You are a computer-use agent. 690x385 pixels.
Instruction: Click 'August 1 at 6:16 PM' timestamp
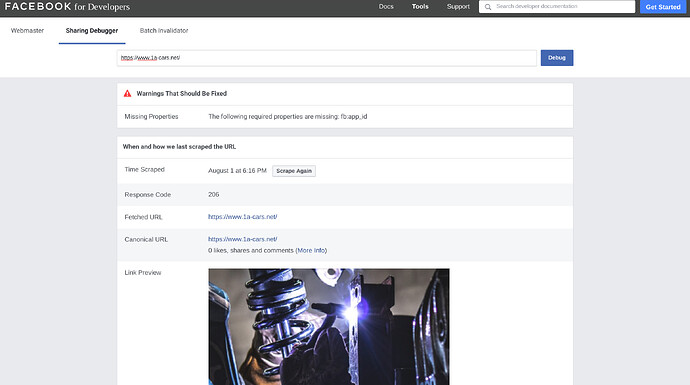pos(237,170)
